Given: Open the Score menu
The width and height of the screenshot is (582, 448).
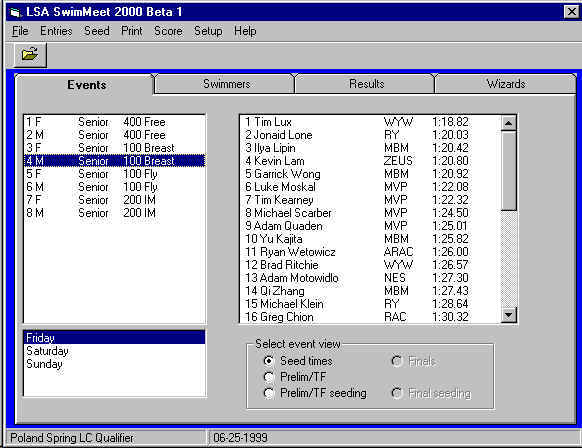Looking at the screenshot, I should pyautogui.click(x=168, y=31).
